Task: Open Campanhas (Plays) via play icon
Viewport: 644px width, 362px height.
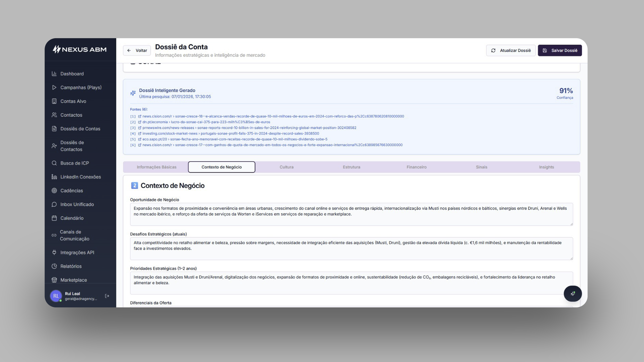Action: 54,87
